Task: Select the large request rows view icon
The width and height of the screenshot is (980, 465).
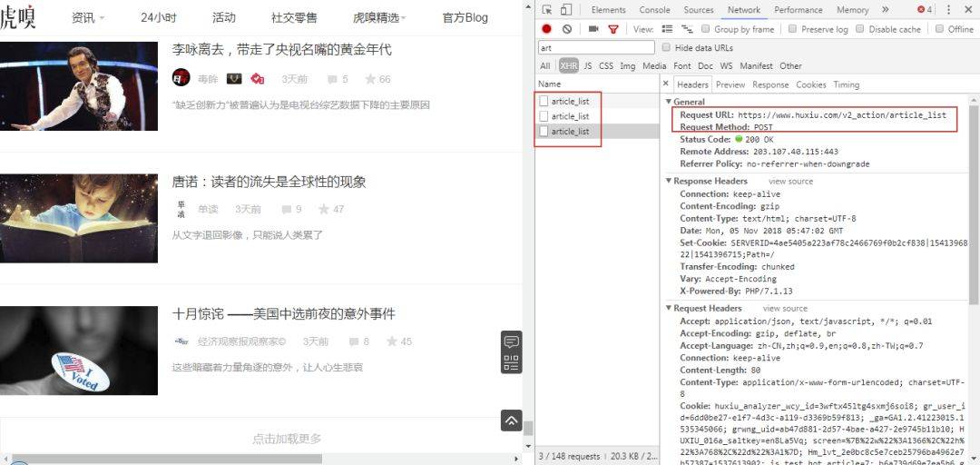Action: tap(668, 29)
